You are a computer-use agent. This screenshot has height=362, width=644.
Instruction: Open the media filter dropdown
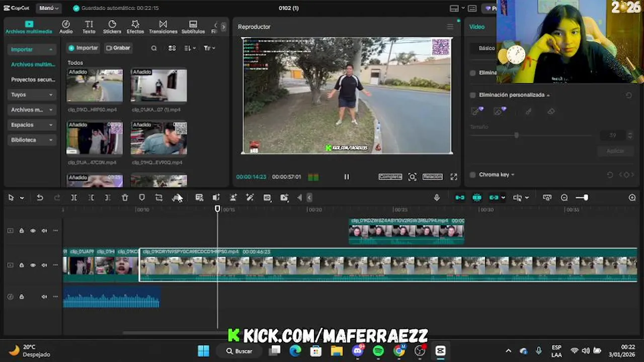click(209, 48)
